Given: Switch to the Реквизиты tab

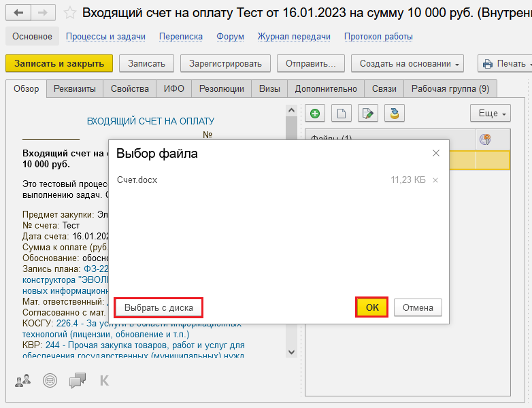Looking at the screenshot, I should pos(75,88).
